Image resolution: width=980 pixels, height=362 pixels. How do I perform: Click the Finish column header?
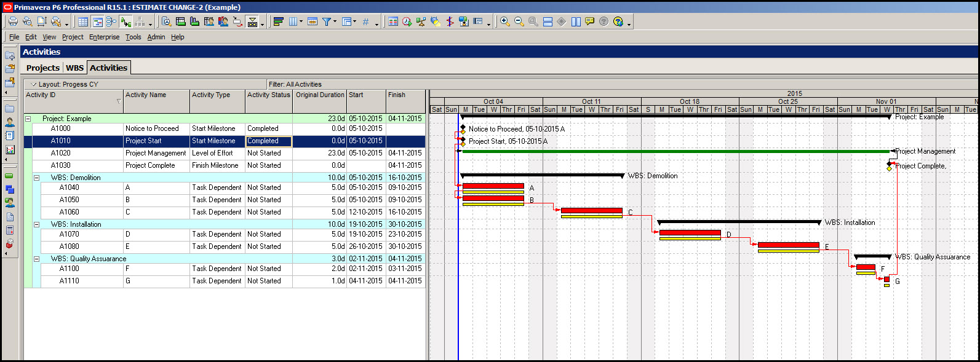405,101
